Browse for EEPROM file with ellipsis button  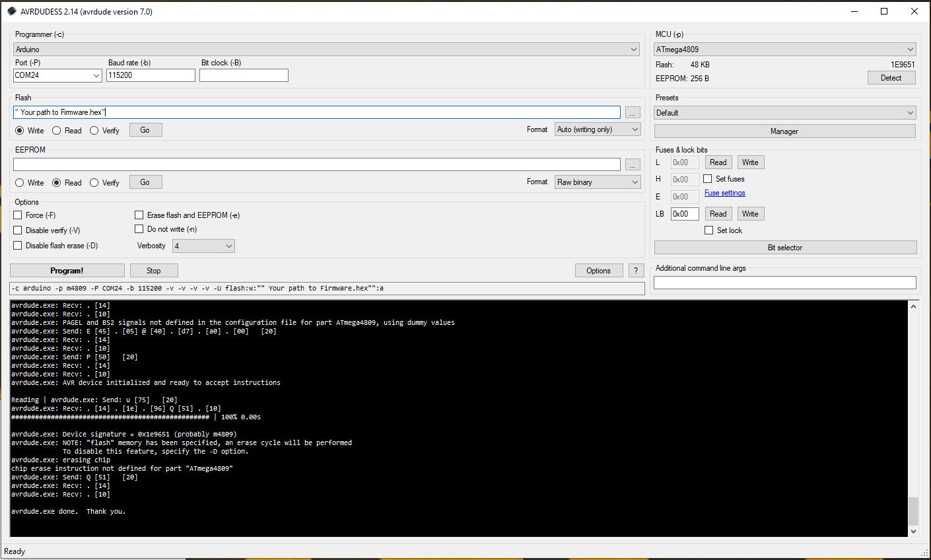click(632, 164)
